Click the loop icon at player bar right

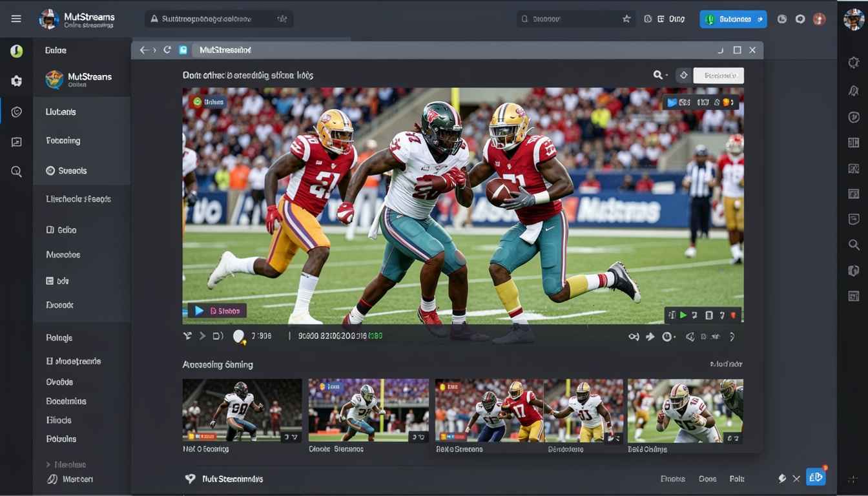pyautogui.click(x=634, y=336)
